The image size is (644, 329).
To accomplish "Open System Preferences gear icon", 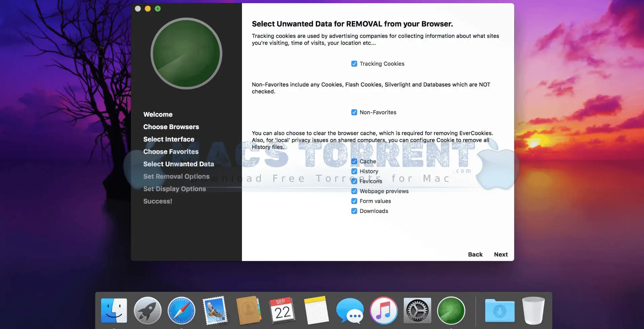I will click(x=417, y=310).
